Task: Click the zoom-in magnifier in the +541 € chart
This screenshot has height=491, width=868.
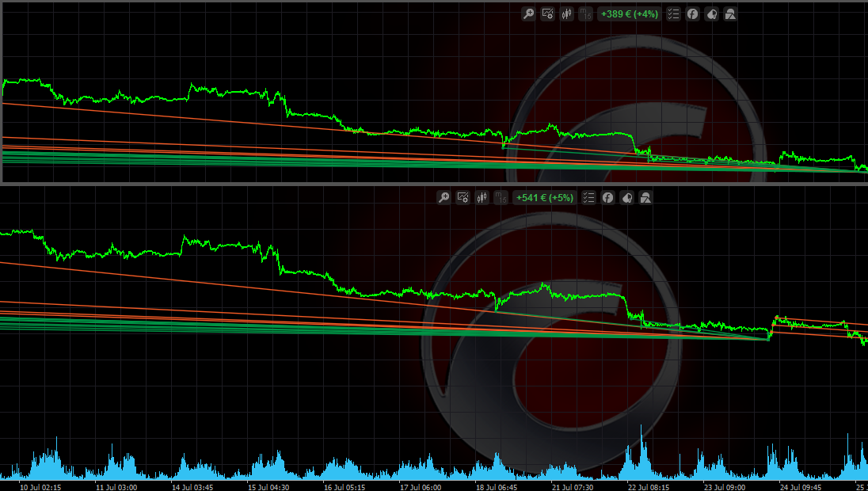Action: [x=444, y=198]
